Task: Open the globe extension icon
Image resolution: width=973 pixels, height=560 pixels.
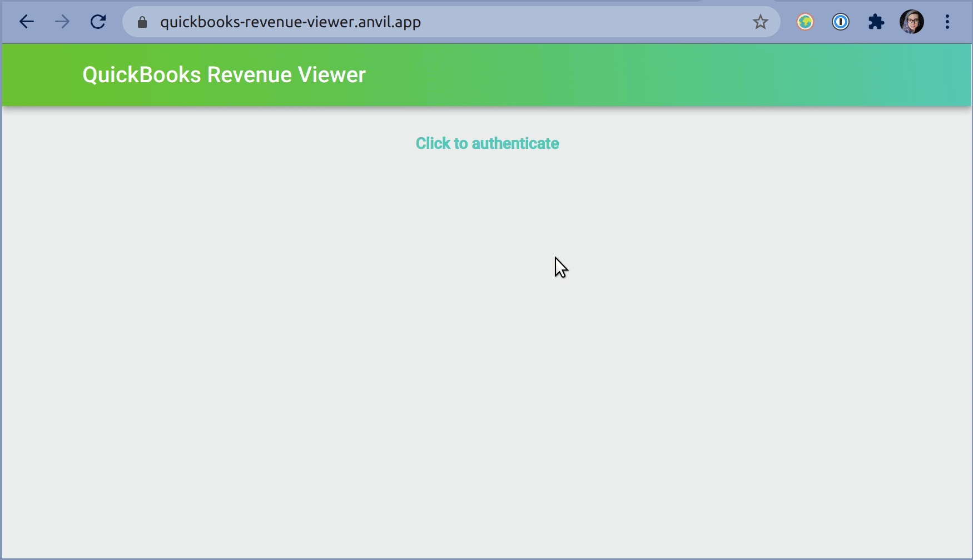Action: [805, 22]
